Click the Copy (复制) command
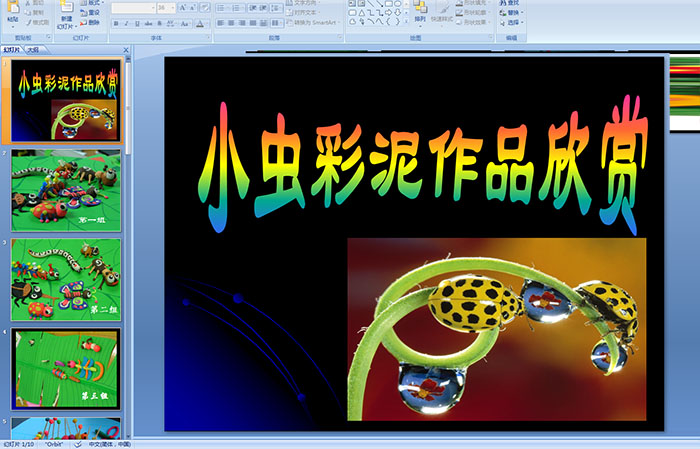Viewport: 700px width, 449px height. [x=34, y=12]
